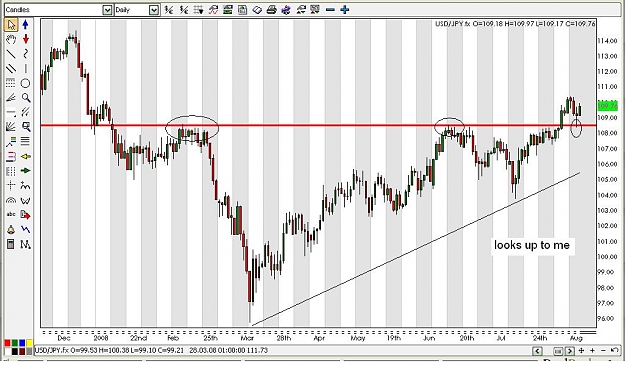Select the crosshair cursor tool
The image size is (625, 366).
point(11,185)
